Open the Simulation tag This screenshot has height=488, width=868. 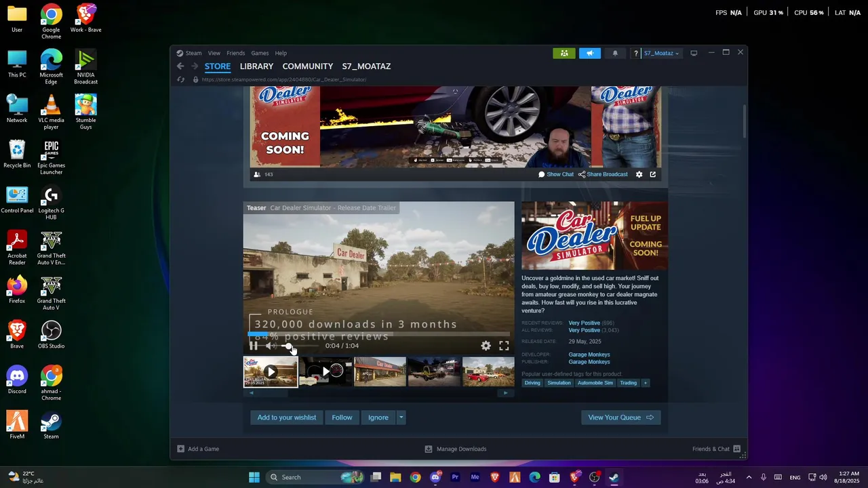coord(559,383)
